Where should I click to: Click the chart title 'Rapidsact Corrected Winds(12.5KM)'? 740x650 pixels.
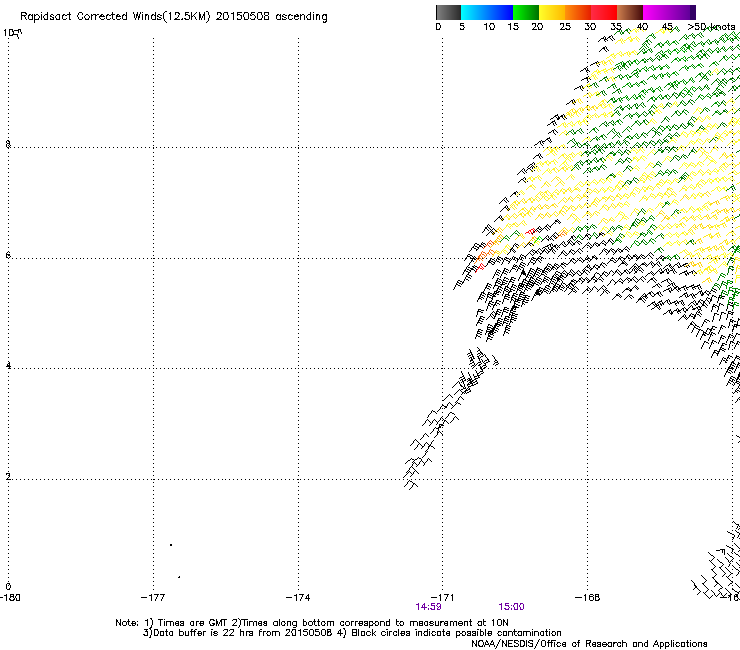[x=115, y=17]
